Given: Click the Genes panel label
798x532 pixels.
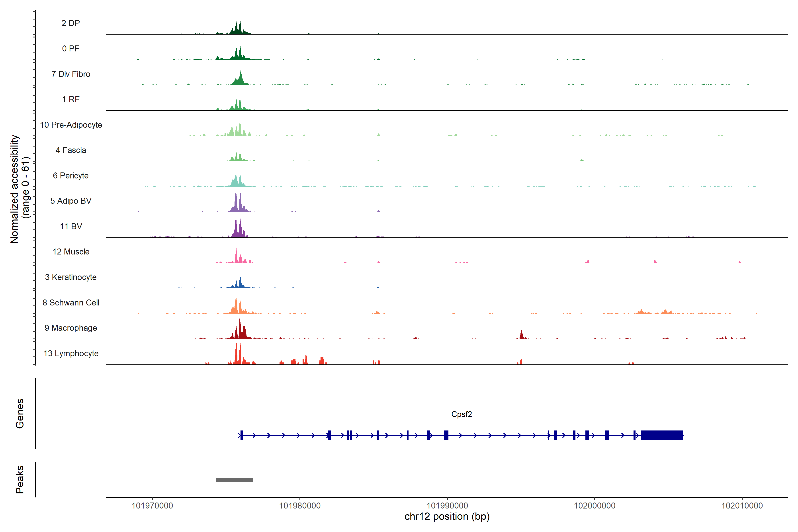Looking at the screenshot, I should click(20, 414).
